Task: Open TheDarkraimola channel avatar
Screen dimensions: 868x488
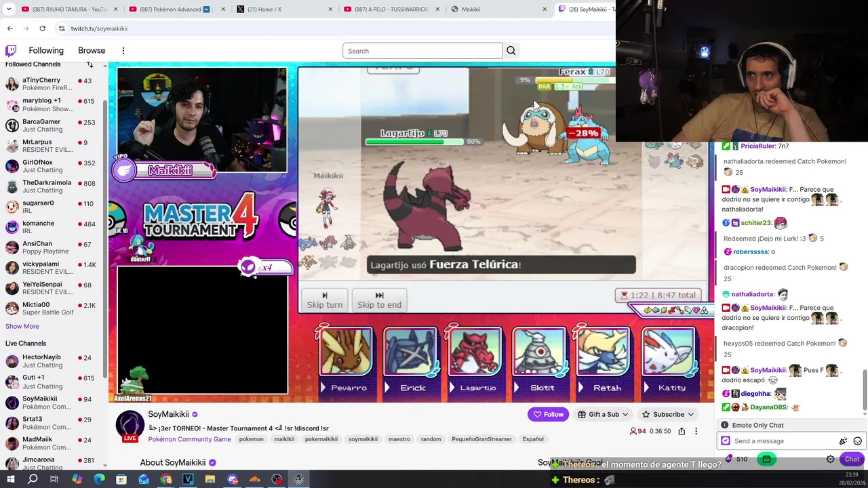Action: point(12,186)
